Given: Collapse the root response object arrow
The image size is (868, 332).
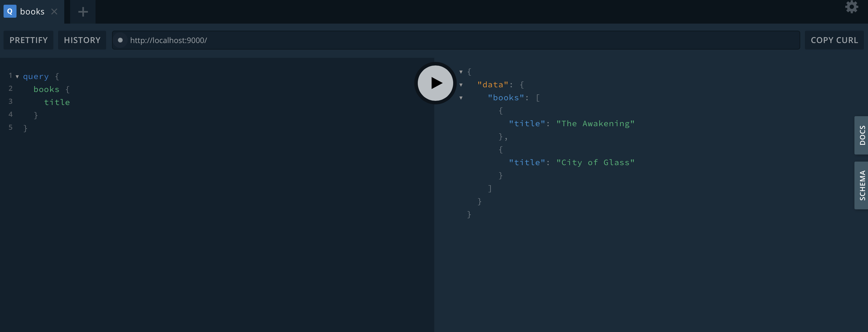Looking at the screenshot, I should 461,72.
